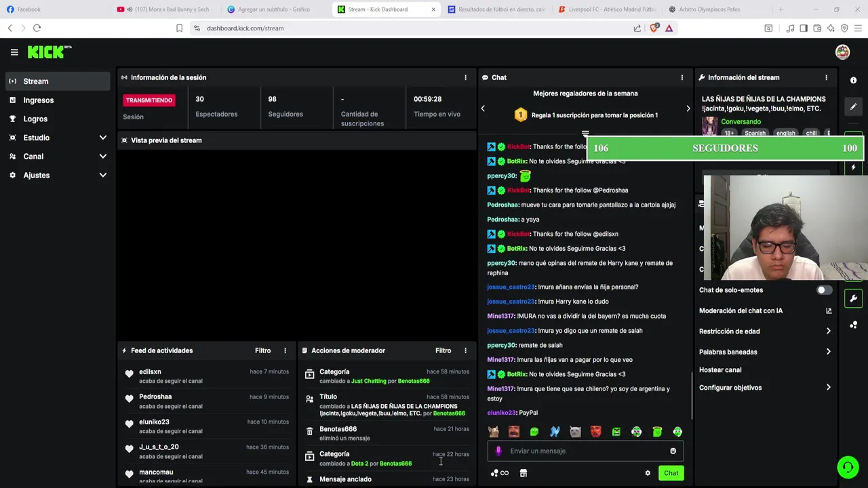
Task: Open the Chat panel three-dot menu
Action: coord(682,77)
